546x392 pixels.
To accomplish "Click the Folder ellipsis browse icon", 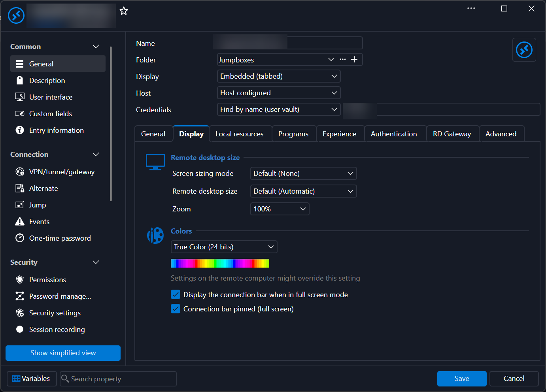I will [343, 59].
